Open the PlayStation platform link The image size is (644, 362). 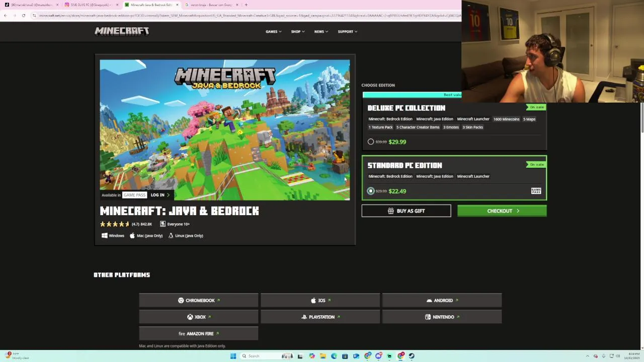pyautogui.click(x=320, y=317)
